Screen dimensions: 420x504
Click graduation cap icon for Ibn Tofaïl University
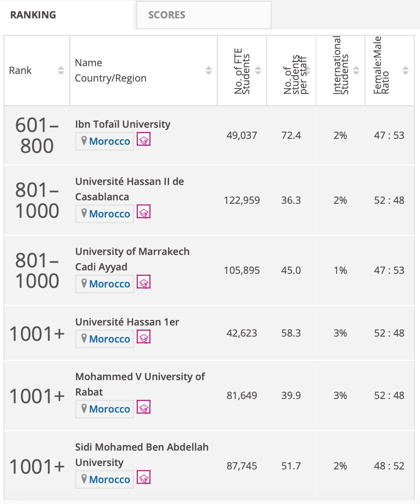click(x=143, y=140)
